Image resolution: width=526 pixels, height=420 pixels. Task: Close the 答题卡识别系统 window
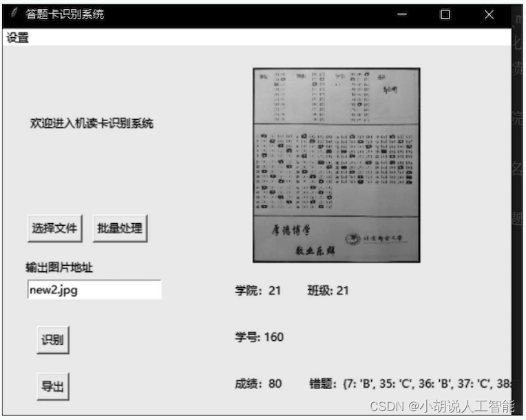coord(489,14)
